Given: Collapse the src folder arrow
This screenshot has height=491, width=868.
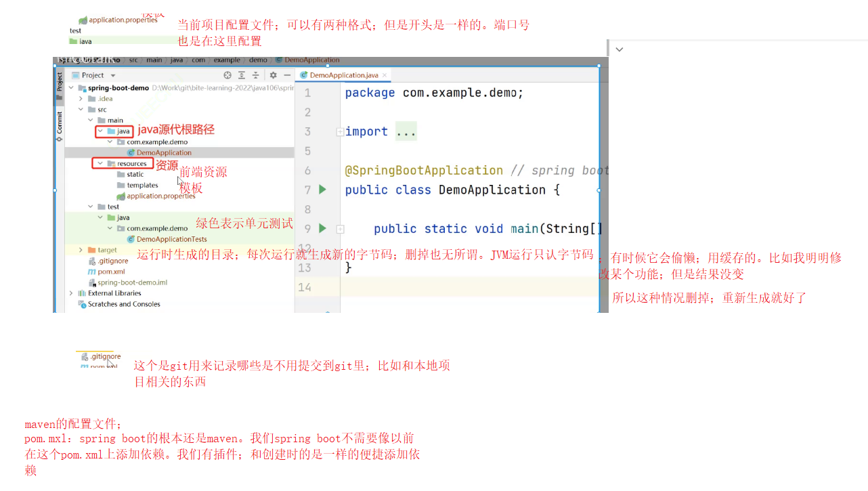Looking at the screenshot, I should [x=81, y=110].
